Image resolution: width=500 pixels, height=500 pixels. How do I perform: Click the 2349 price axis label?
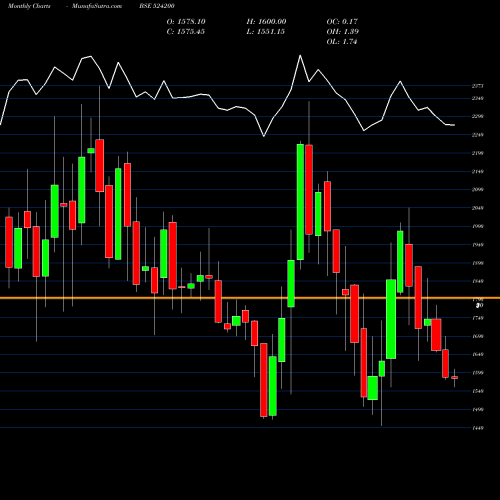(478, 98)
